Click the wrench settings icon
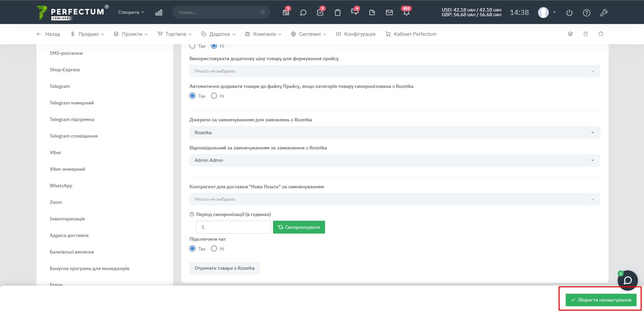 [x=603, y=13]
